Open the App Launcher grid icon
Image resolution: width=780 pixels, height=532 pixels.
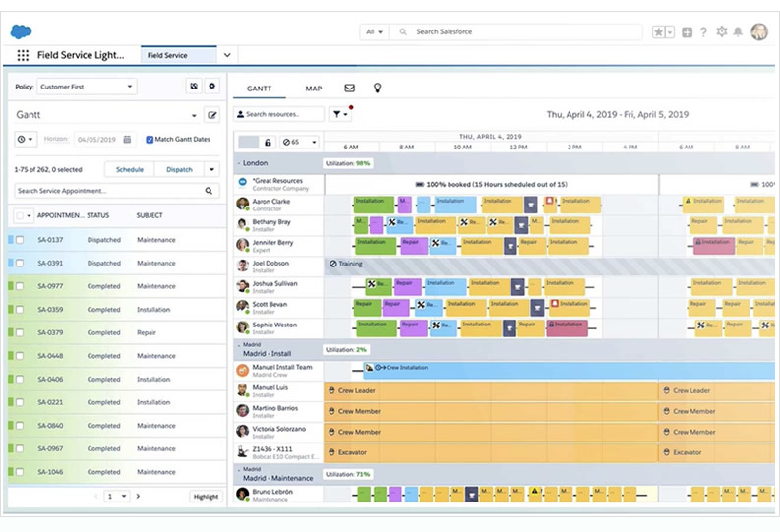[x=23, y=55]
